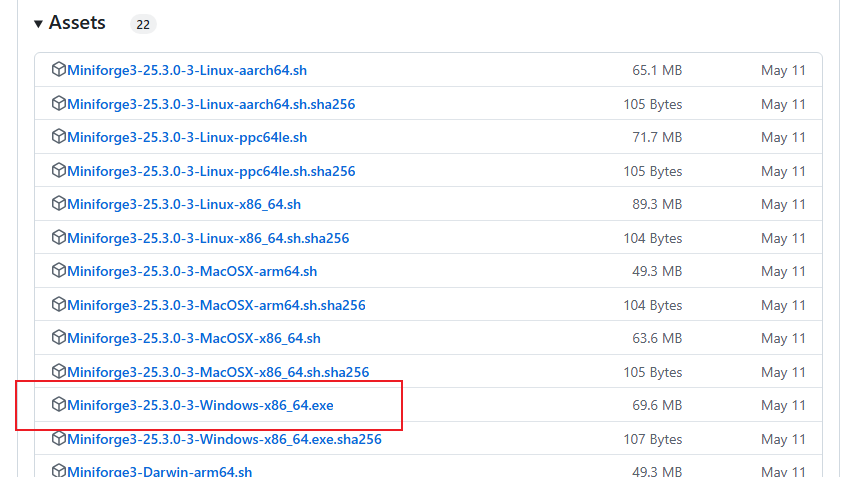Click package icon beside Linux-ppc64le.sh asset
This screenshot has height=477, width=857.
tap(58, 137)
